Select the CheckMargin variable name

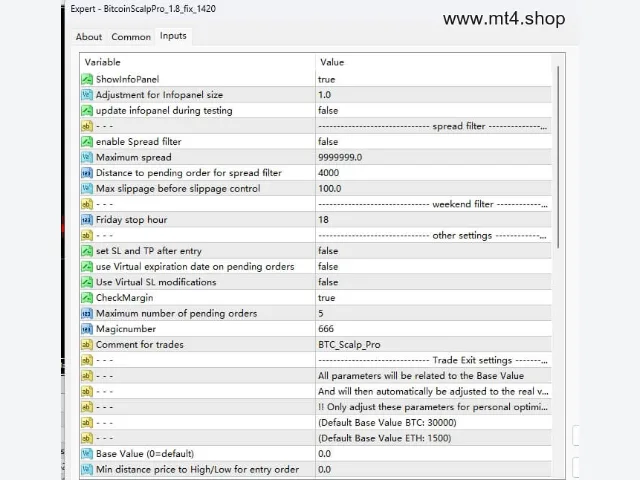click(x=124, y=298)
